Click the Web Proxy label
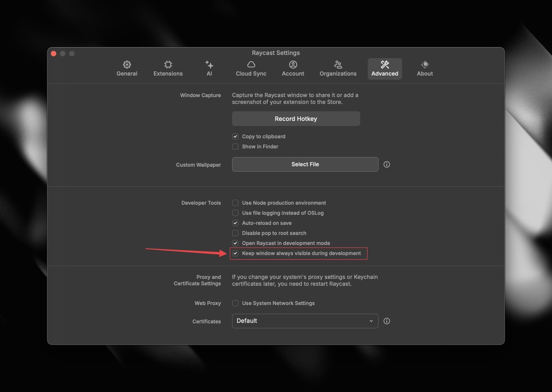The height and width of the screenshot is (392, 552). 207,303
